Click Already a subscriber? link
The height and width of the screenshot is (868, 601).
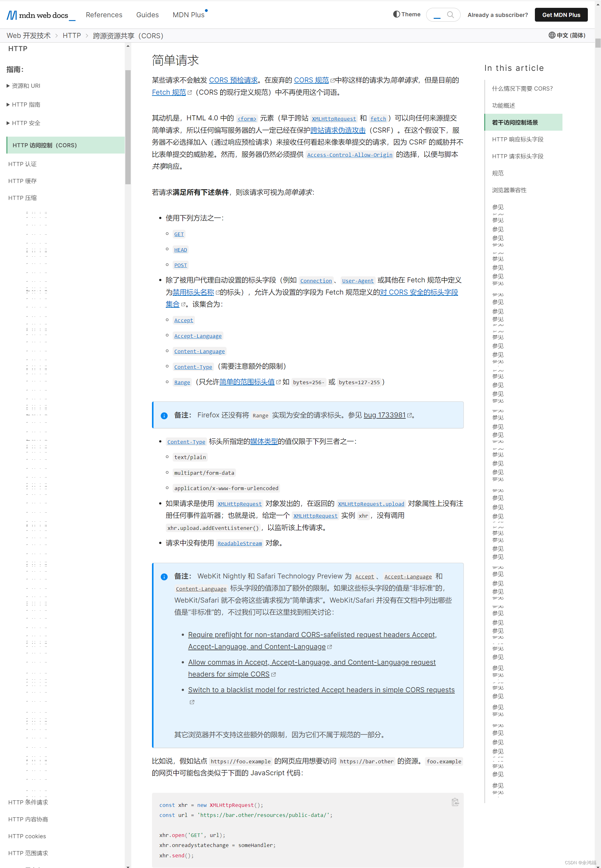498,15
